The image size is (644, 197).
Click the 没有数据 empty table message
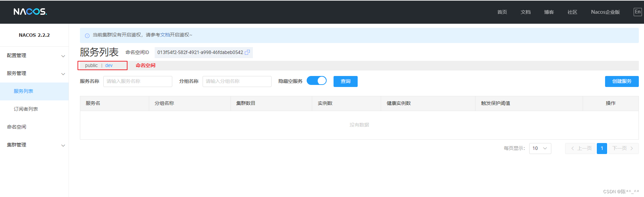tap(359, 125)
